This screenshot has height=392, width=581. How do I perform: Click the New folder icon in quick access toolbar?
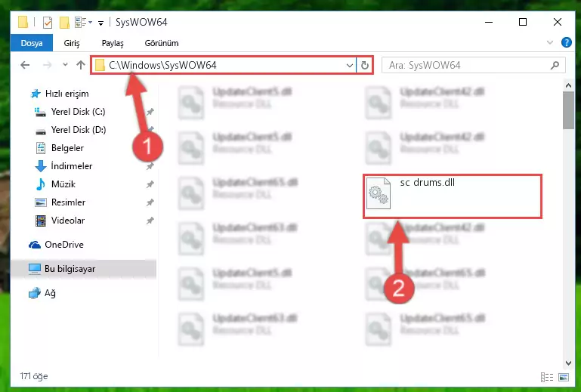pyautogui.click(x=64, y=23)
